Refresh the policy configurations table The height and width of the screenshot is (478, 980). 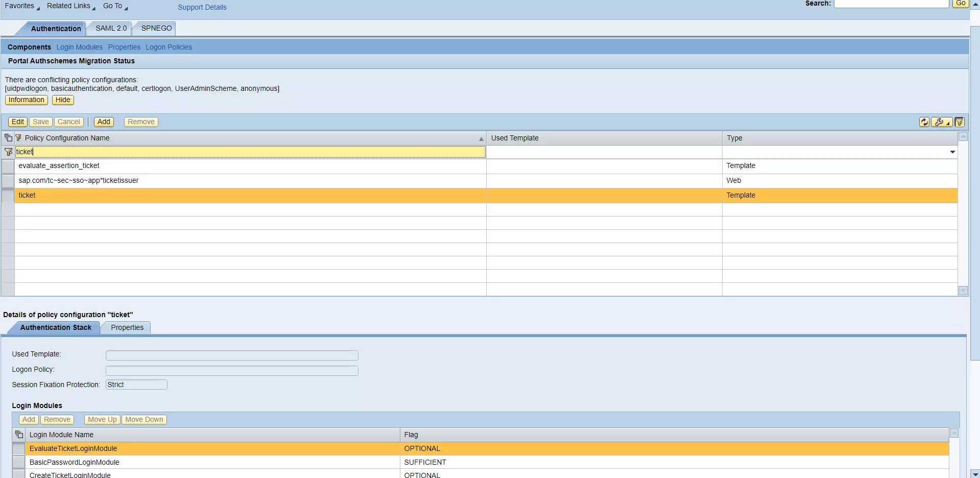coord(924,122)
